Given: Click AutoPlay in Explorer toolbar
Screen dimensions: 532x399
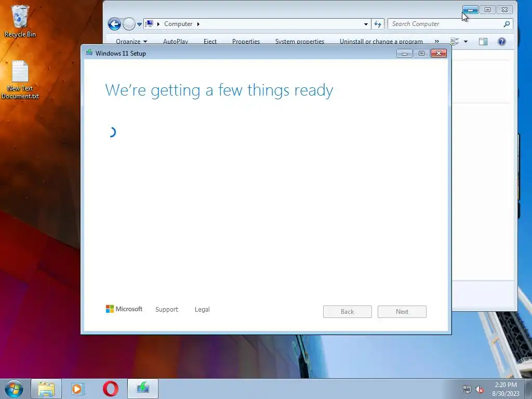Looking at the screenshot, I should (176, 42).
